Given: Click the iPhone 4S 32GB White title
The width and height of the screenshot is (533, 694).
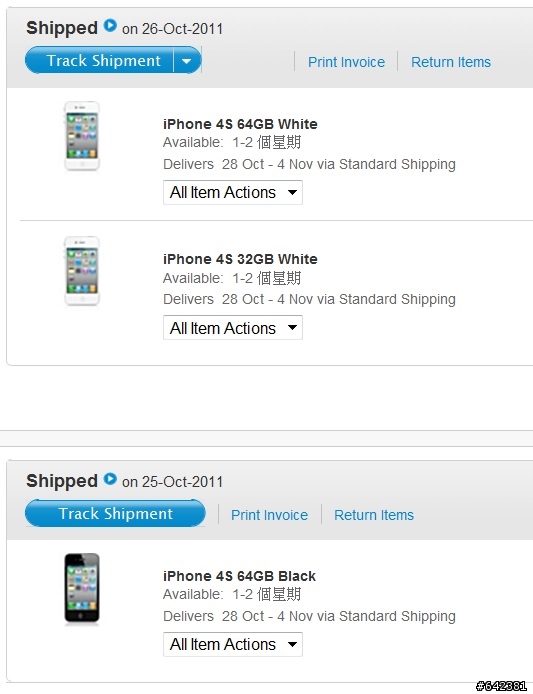Looking at the screenshot, I should (240, 259).
